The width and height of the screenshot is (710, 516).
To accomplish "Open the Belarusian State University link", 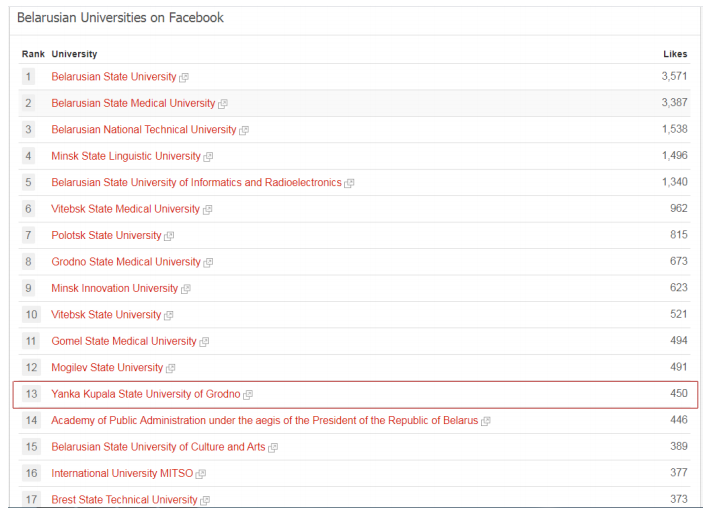I will (x=114, y=76).
